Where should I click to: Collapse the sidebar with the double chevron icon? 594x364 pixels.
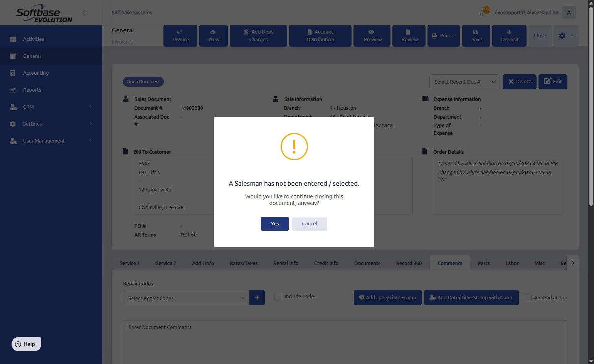tap(85, 13)
